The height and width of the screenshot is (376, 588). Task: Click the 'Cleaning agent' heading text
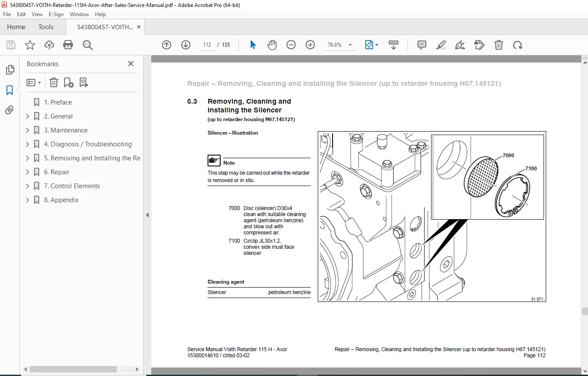tap(226, 282)
